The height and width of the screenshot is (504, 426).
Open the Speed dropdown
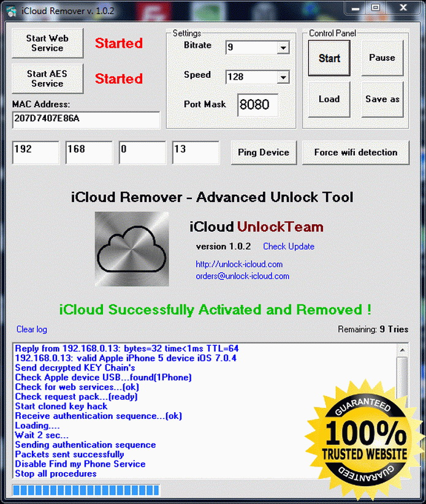coord(283,77)
